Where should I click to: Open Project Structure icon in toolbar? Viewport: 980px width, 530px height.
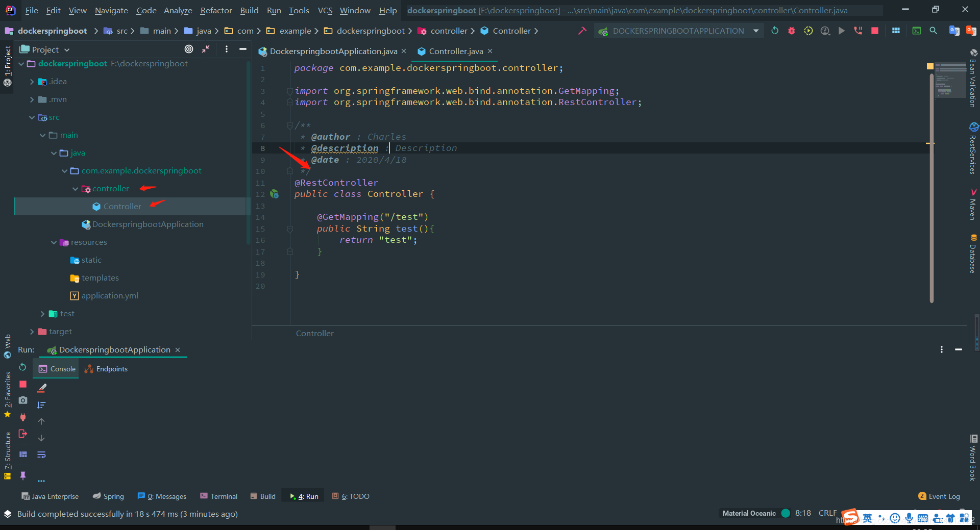(896, 31)
